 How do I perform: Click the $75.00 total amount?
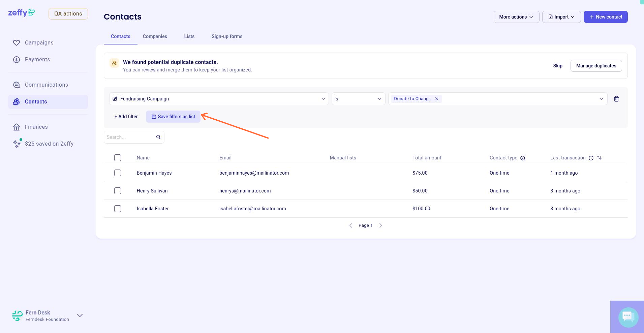tap(420, 173)
